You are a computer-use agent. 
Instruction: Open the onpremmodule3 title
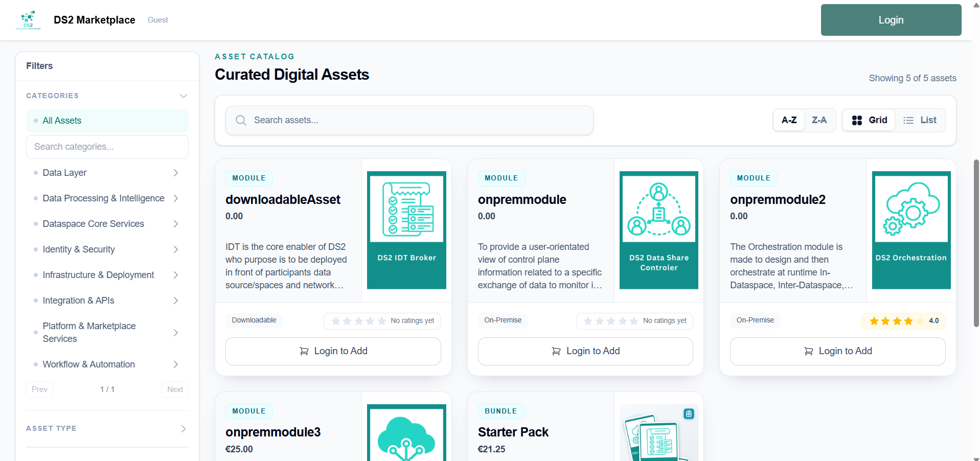[273, 432]
